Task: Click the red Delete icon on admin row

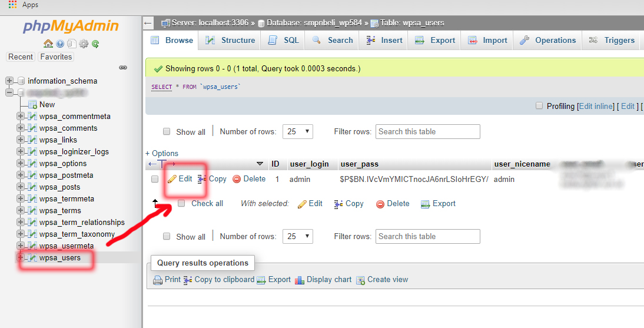Action: [237, 179]
